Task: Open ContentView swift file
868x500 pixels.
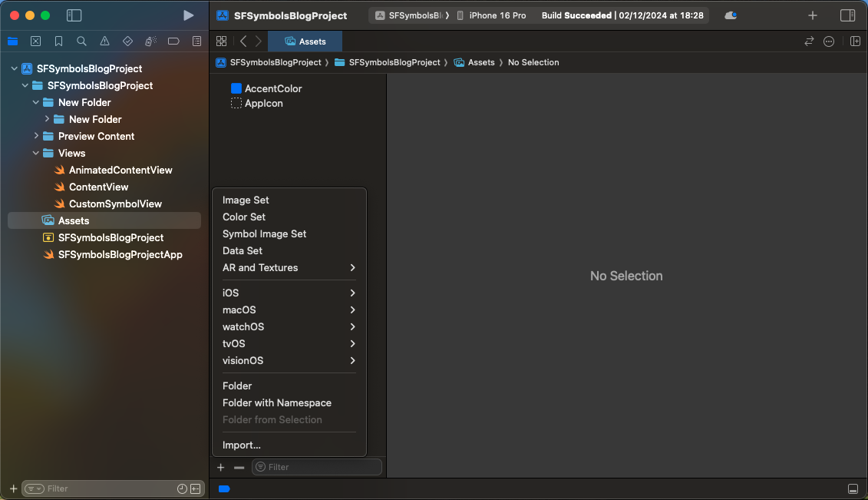Action: (98, 187)
